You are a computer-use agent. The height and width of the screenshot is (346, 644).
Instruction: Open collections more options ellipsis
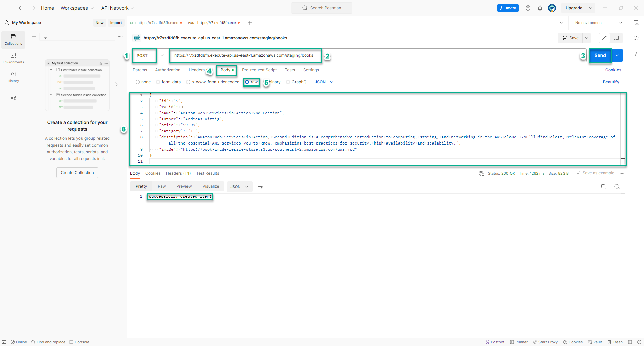click(x=121, y=37)
